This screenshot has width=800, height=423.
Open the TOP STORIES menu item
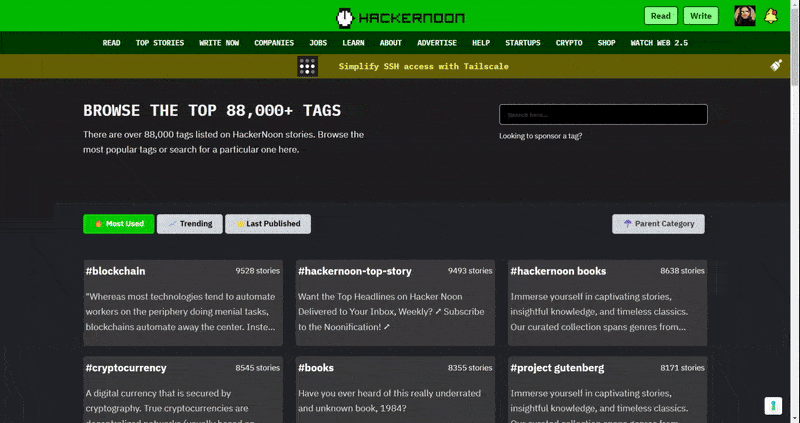(160, 43)
